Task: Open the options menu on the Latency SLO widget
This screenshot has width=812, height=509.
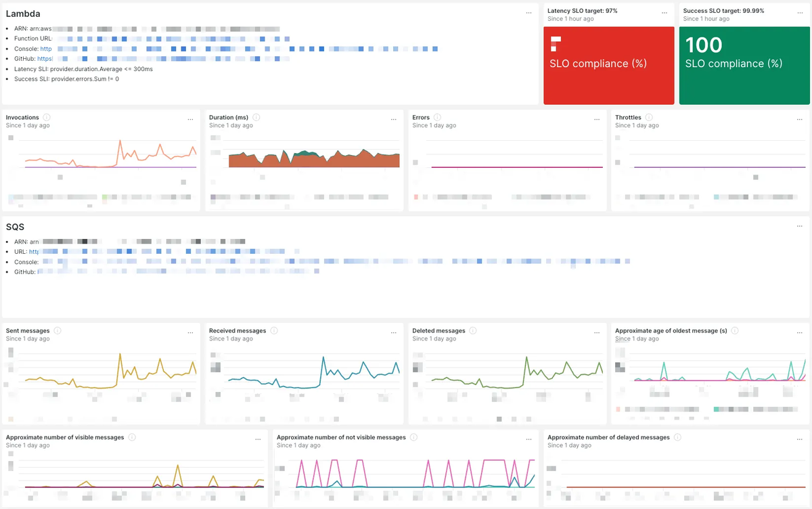Action: [x=665, y=12]
